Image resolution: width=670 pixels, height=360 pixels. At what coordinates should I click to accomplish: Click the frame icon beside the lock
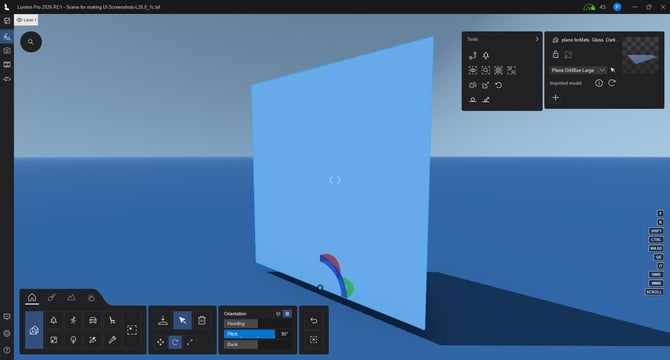(568, 54)
